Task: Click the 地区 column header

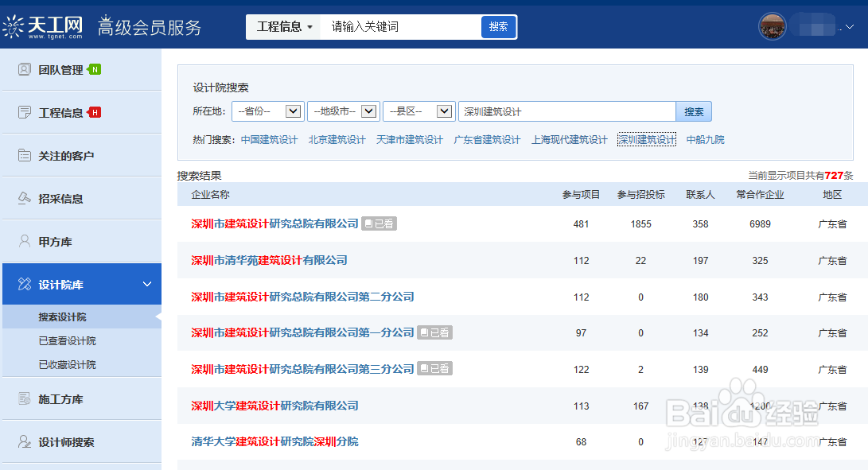Action: point(832,194)
